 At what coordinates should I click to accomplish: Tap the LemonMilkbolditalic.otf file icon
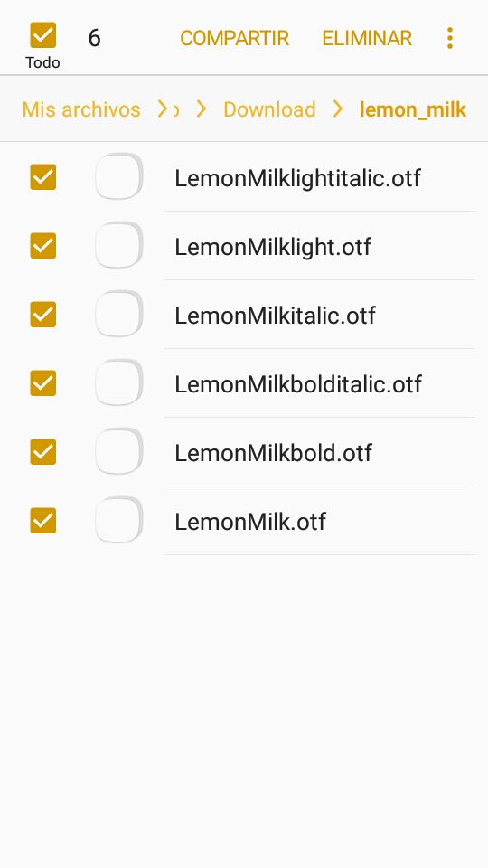(119, 382)
